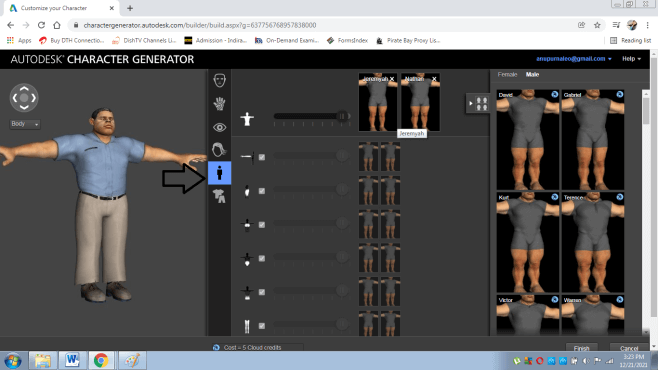Click the torso side-view body-part icon
Image resolution: width=658 pixels, height=370 pixels.
(x=247, y=191)
